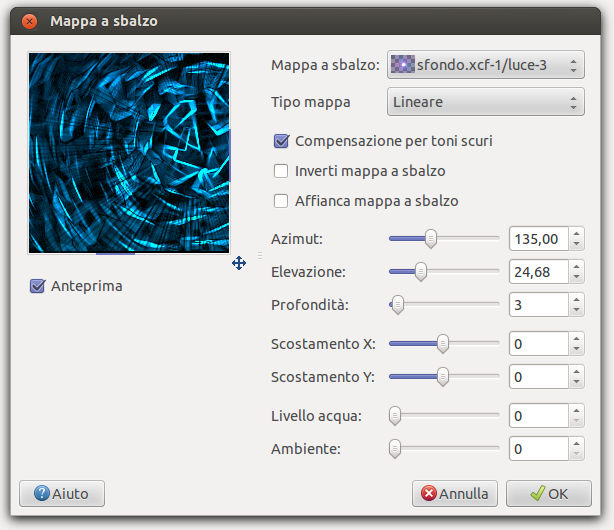Increase Azimut value with up arrow

pyautogui.click(x=576, y=233)
